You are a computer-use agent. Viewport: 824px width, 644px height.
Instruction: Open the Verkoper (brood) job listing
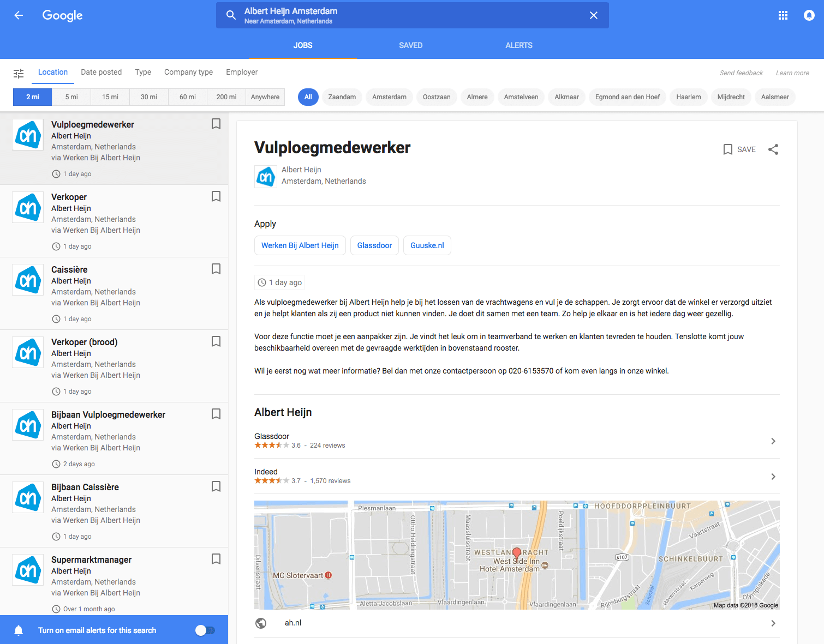click(x=114, y=366)
